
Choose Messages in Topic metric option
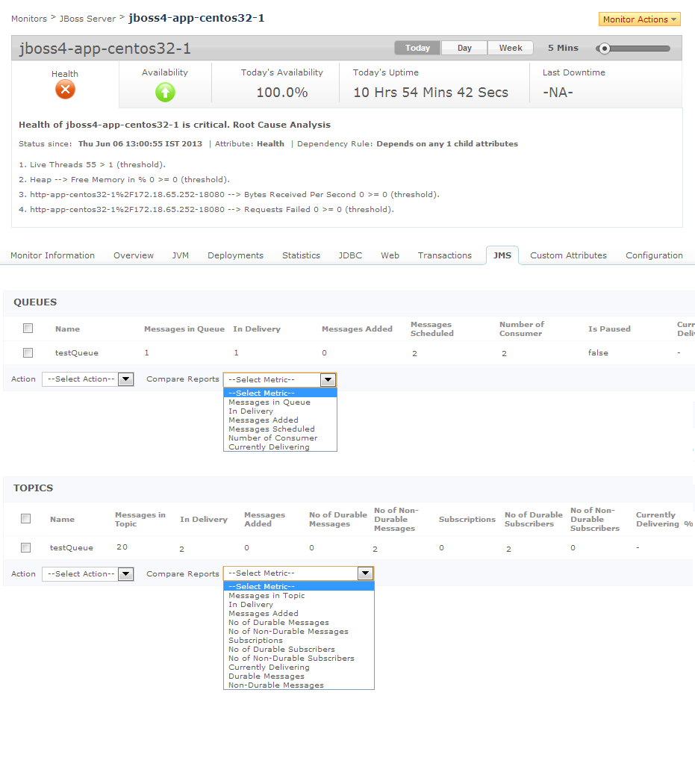299,596
